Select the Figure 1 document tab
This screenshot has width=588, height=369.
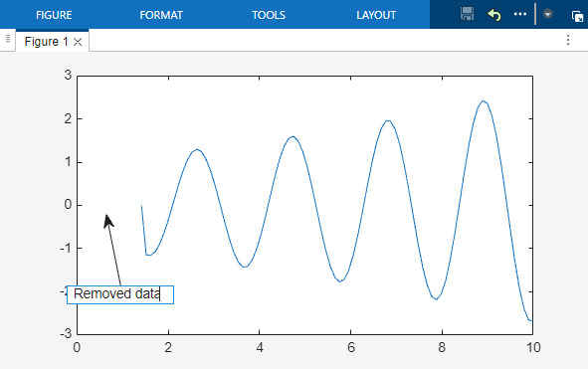tap(46, 41)
